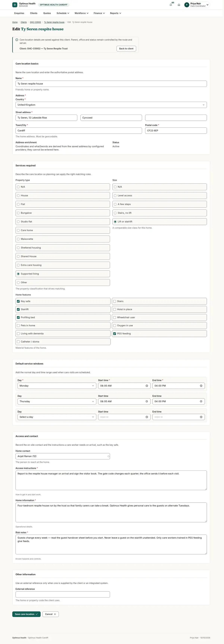Choose Care home property type

pyautogui.click(x=63, y=230)
